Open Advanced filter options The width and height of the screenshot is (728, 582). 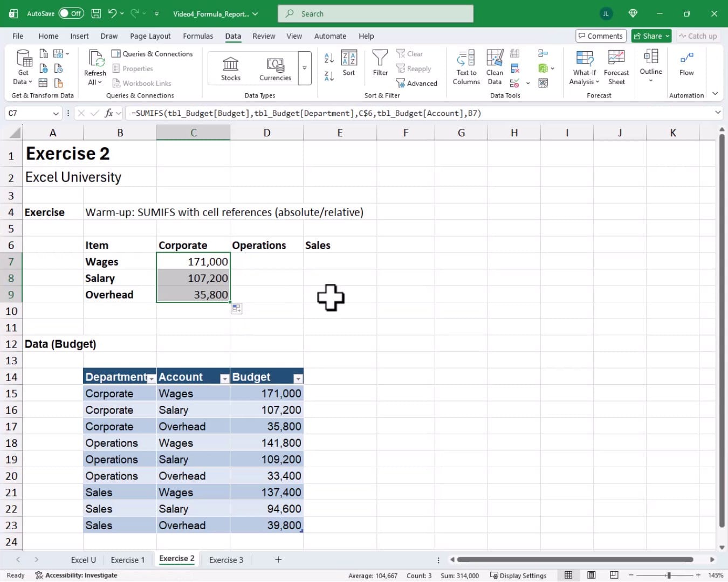[416, 83]
